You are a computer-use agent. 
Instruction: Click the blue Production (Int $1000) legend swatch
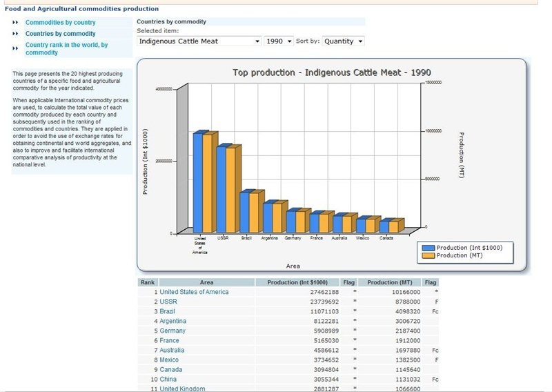click(428, 248)
